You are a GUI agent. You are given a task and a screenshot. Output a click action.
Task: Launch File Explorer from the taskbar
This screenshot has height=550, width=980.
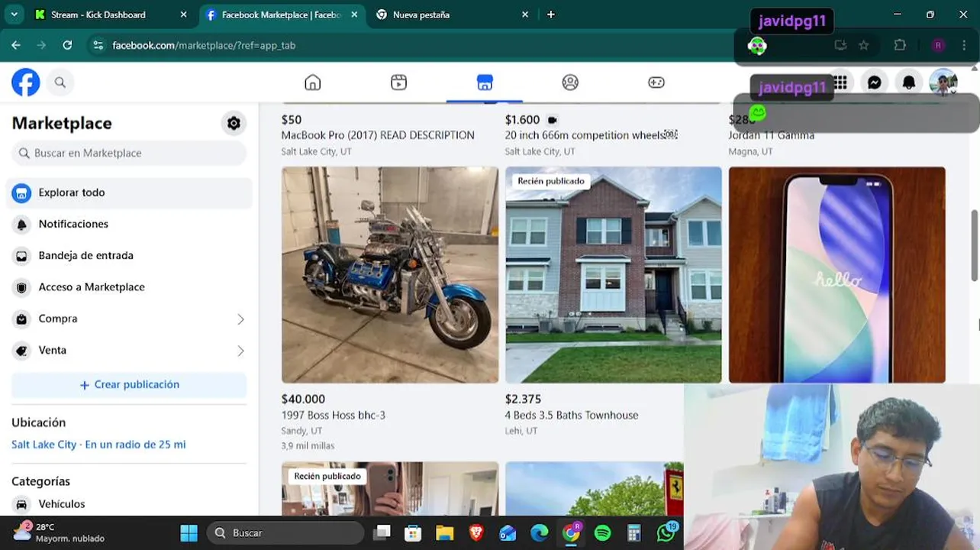[444, 532]
